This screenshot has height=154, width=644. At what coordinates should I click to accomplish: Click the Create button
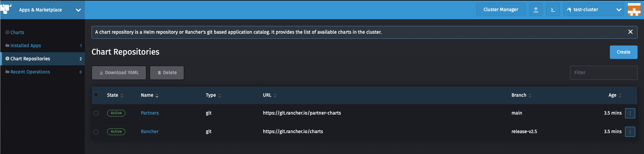tap(623, 52)
